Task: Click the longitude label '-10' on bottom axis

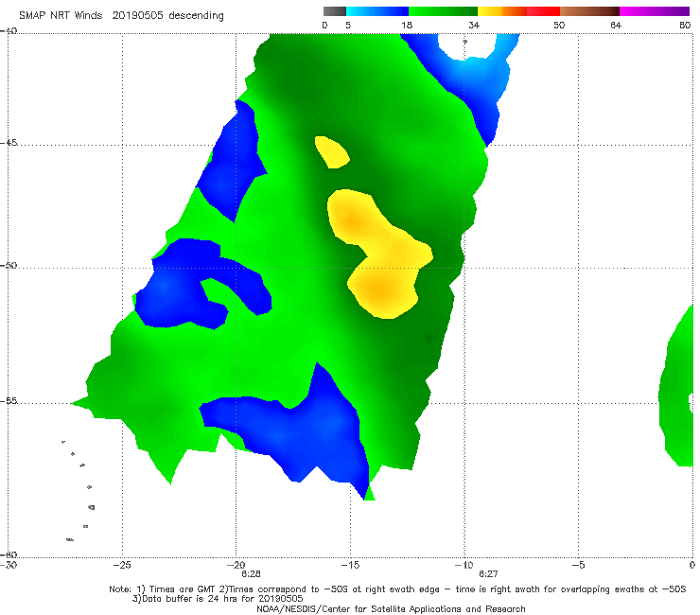Action: pyautogui.click(x=464, y=565)
